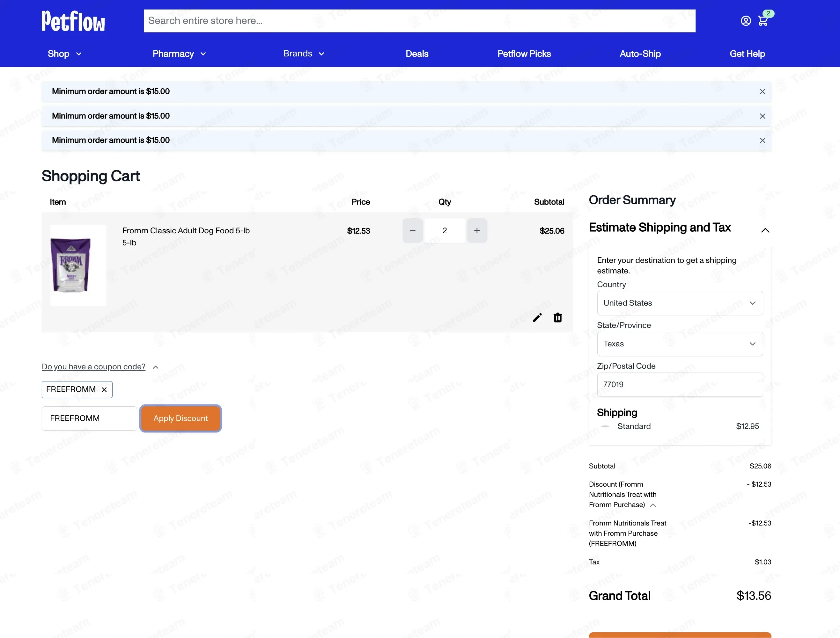Click the Zip/Postal Code field
This screenshot has width=840, height=638.
[x=680, y=385]
